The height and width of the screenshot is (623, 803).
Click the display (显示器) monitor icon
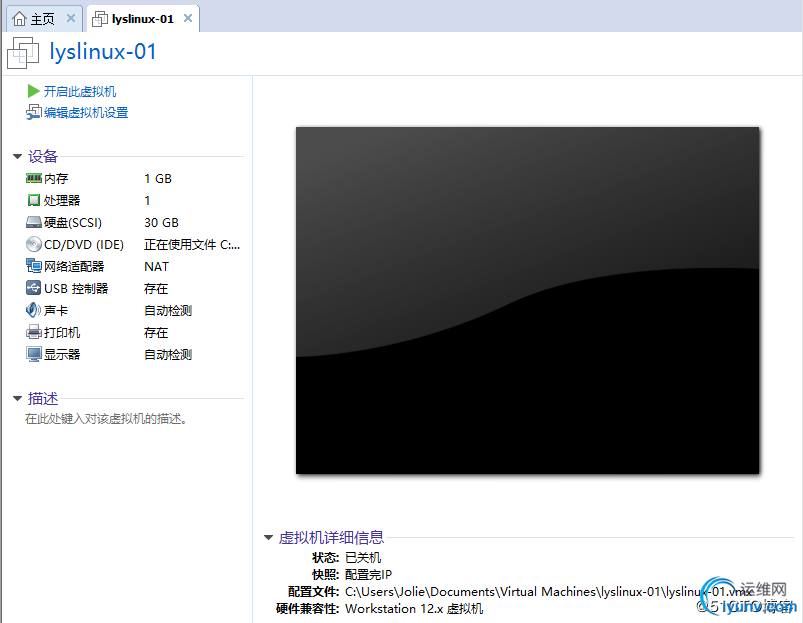[34, 354]
